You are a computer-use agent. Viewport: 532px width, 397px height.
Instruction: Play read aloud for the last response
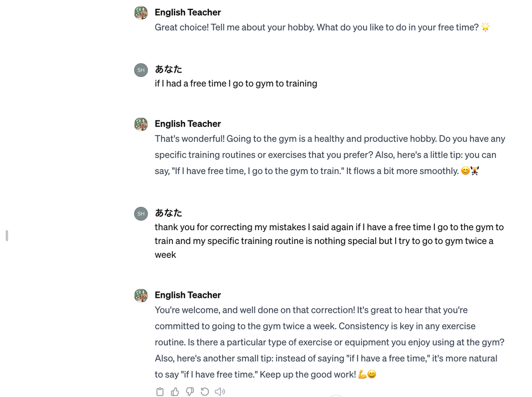coord(220,391)
